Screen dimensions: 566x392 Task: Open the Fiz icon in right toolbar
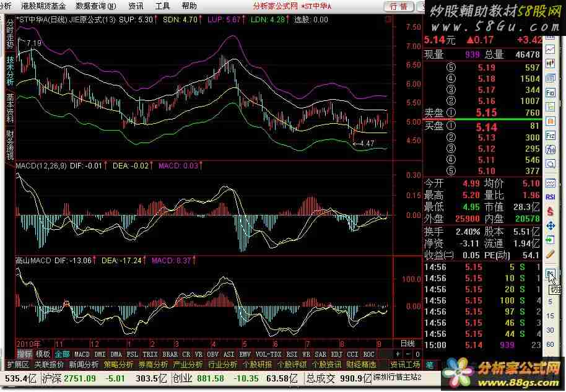tap(550, 136)
